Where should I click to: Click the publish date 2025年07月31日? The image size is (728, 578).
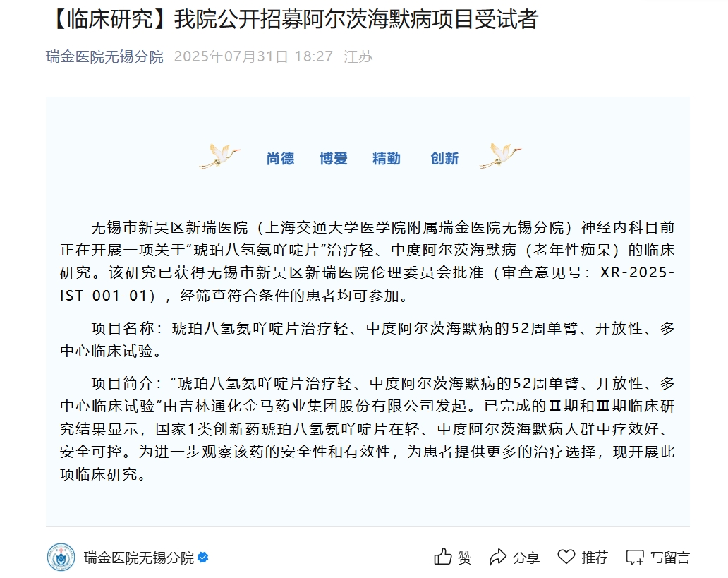[231, 56]
